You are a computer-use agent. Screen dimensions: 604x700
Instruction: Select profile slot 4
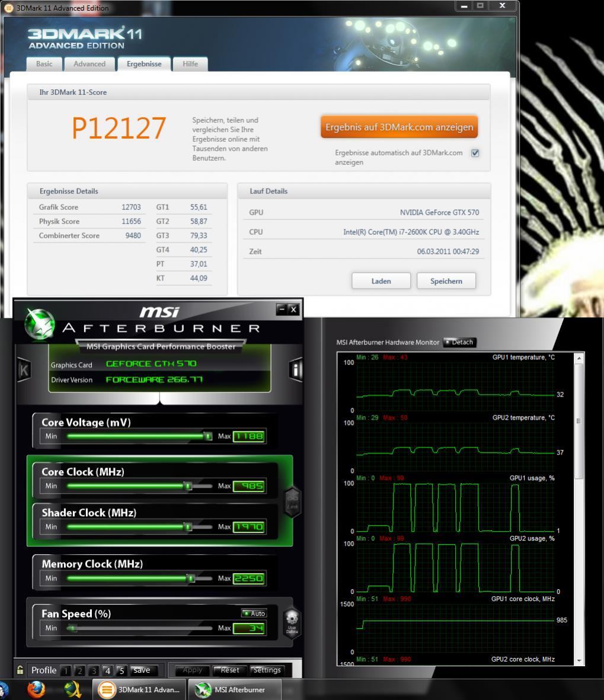coord(108,670)
